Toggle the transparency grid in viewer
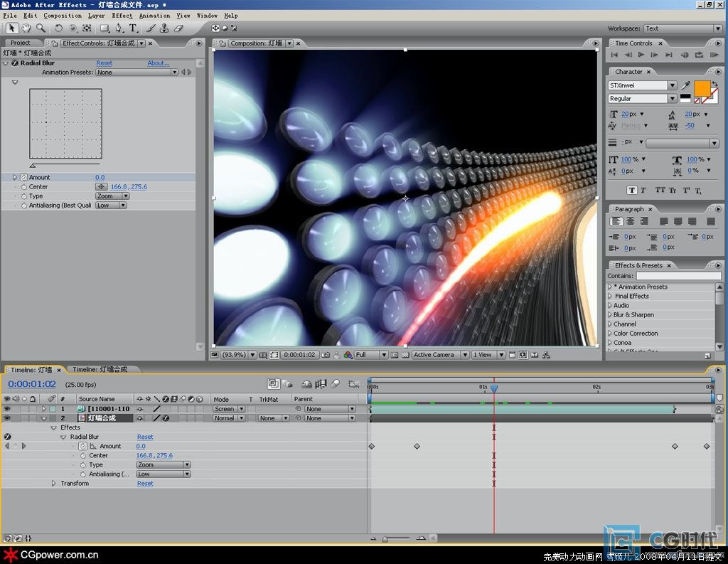 coord(405,355)
